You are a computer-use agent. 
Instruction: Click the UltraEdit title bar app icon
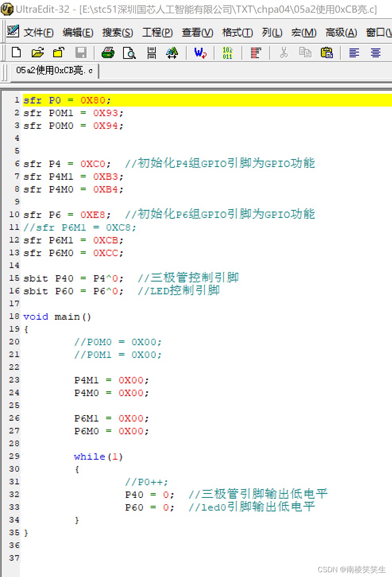(7, 9)
